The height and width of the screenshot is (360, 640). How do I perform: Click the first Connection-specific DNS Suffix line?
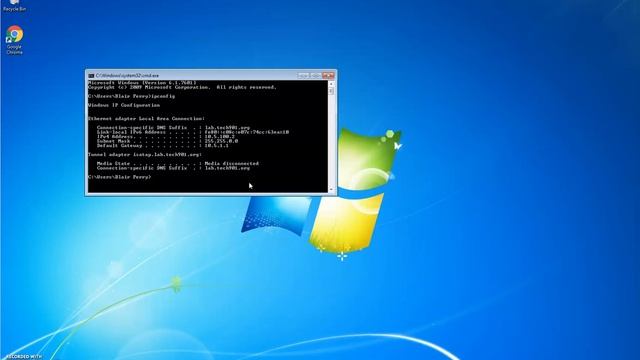(x=173, y=128)
